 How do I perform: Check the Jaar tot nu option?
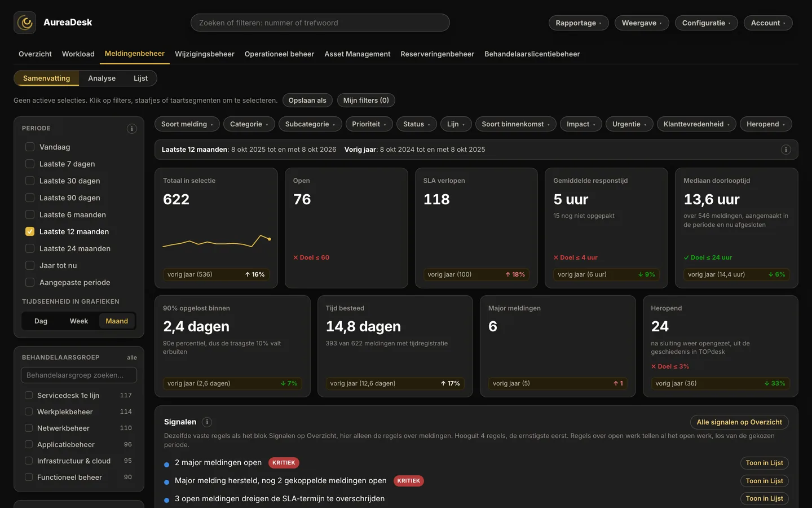pos(30,265)
